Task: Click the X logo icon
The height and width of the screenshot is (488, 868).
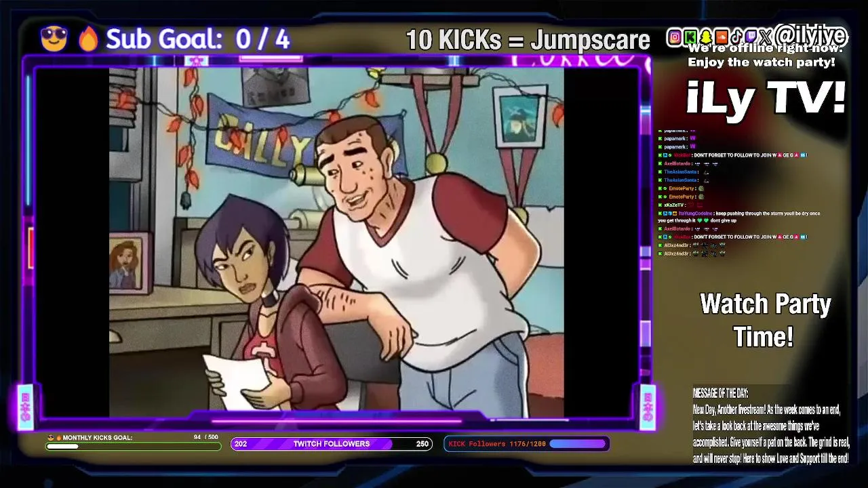Action: pos(766,37)
